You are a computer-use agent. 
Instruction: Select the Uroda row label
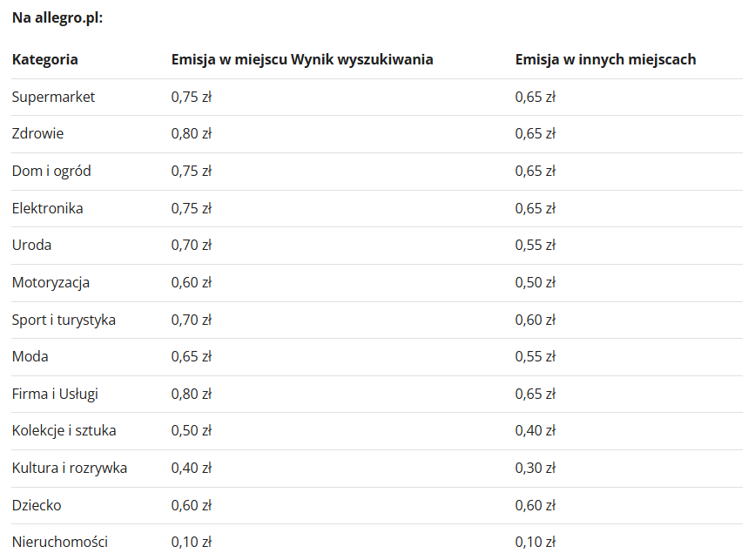coord(31,245)
